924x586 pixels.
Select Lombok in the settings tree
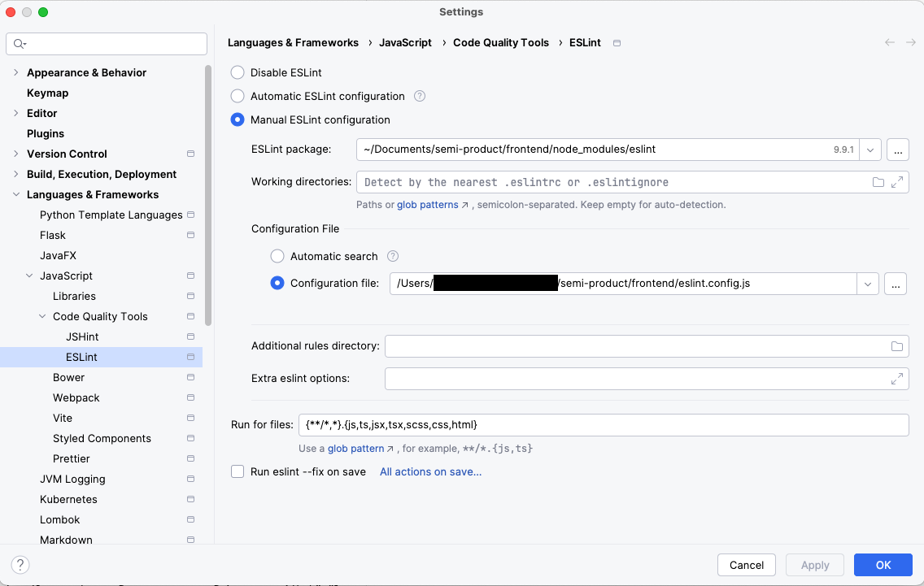[59, 519]
